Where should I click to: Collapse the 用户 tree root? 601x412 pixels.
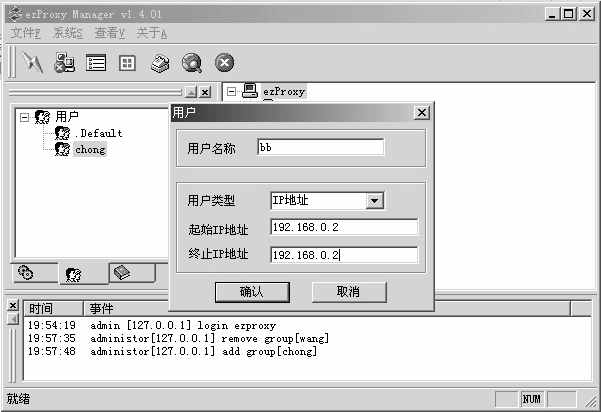[x=25, y=117]
